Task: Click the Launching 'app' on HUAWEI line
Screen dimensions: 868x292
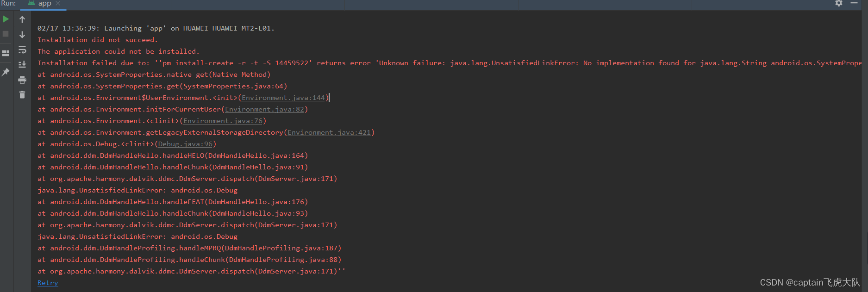Action: pyautogui.click(x=156, y=28)
